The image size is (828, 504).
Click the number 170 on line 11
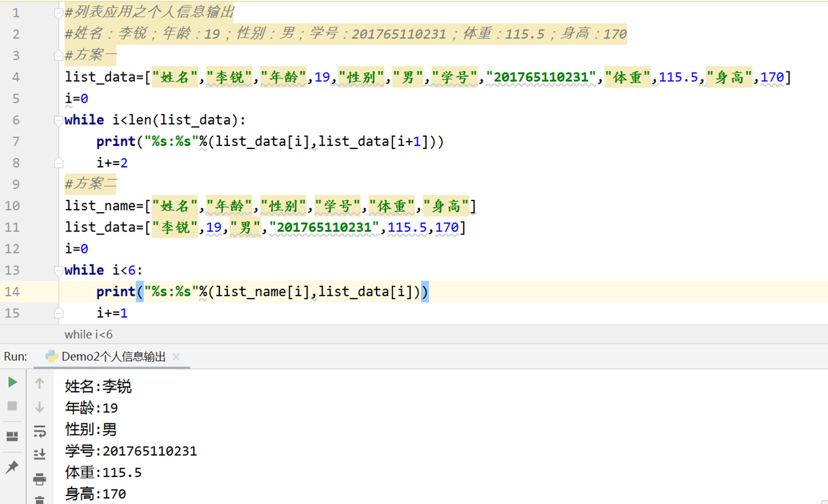[447, 228]
